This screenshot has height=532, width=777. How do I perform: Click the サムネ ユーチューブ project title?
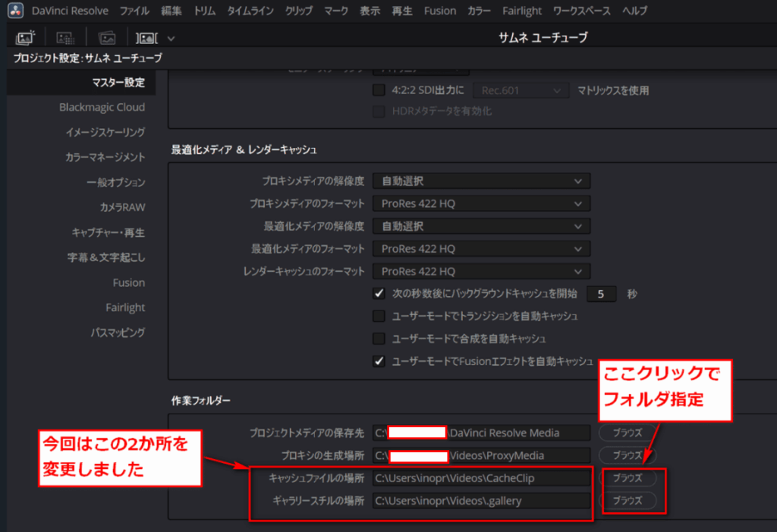pyautogui.click(x=543, y=37)
